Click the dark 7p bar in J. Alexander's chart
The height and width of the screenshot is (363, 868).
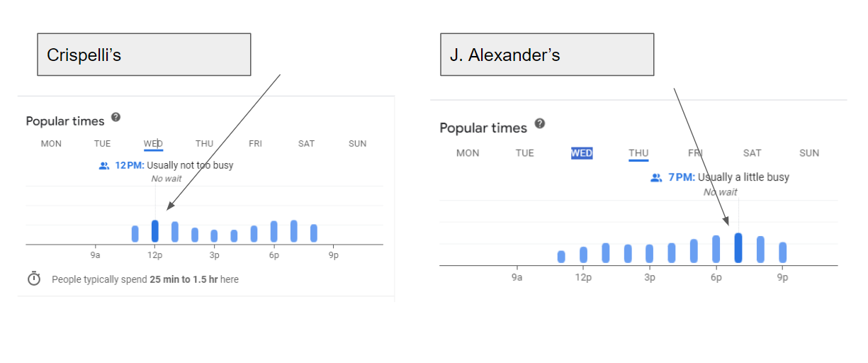(738, 248)
